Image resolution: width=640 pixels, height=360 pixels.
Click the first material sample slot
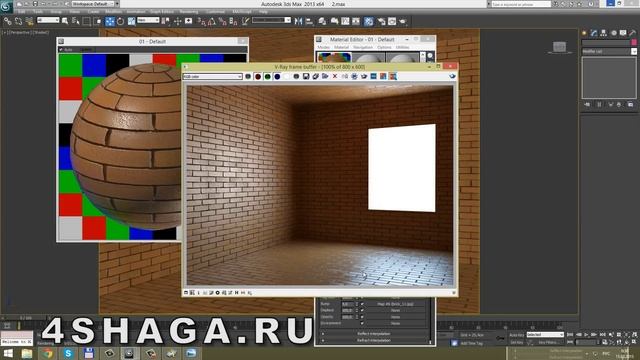334,57
